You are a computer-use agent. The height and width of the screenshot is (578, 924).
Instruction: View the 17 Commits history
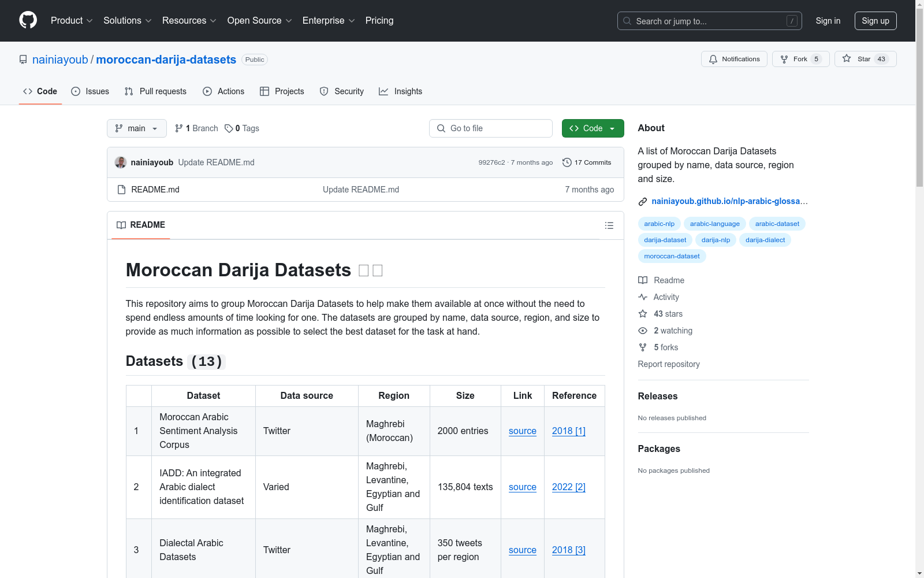point(587,162)
